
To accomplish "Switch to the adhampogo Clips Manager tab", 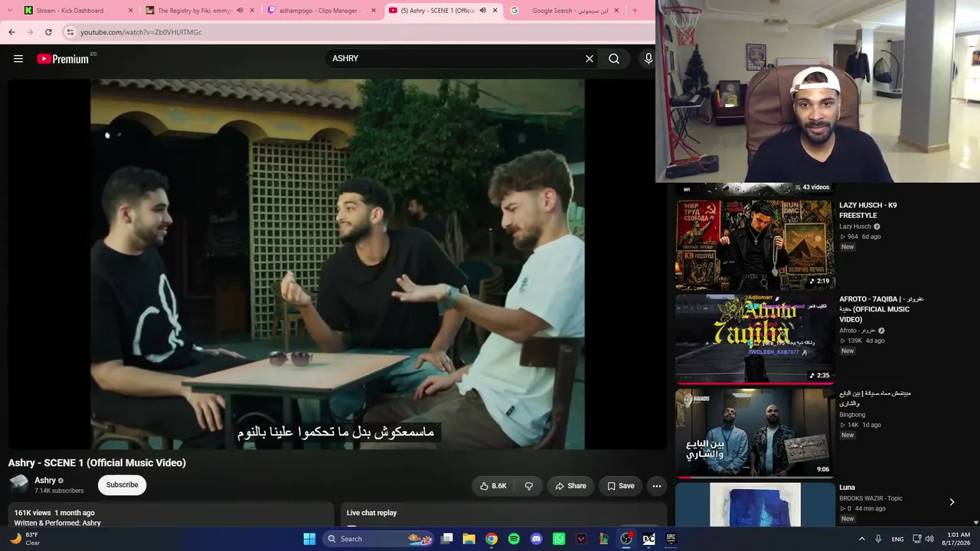I will tap(322, 11).
